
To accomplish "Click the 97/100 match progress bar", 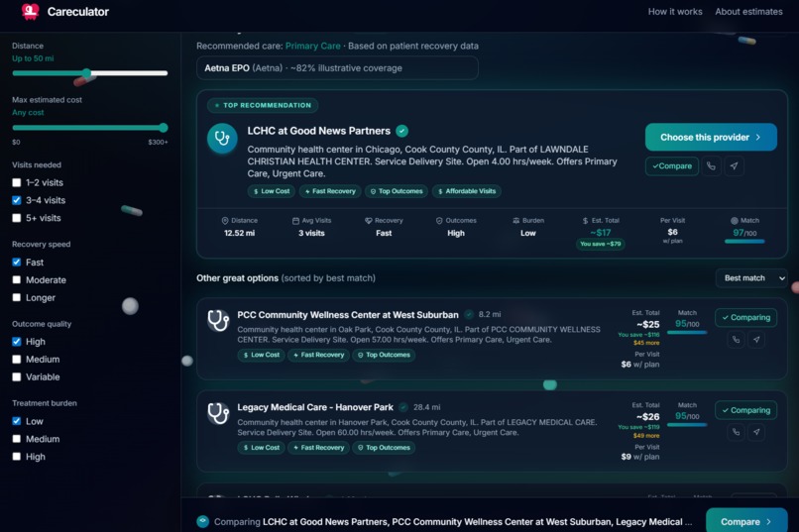I will tap(744, 242).
